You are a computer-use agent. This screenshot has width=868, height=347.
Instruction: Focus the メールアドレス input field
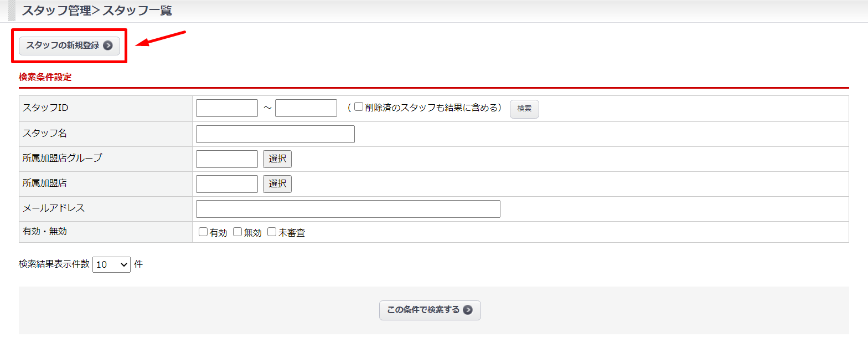348,209
